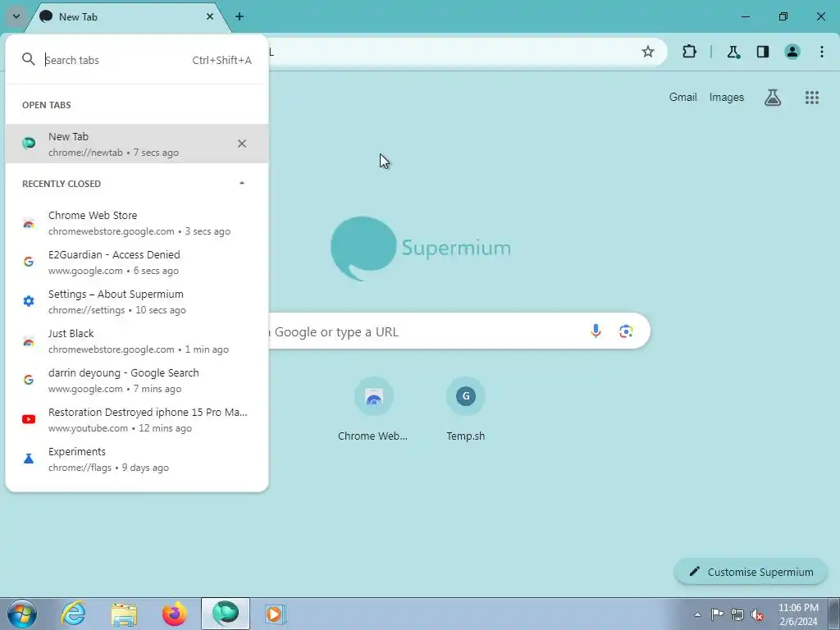Search by image with the Lens icon
This screenshot has width=840, height=630.
626,331
